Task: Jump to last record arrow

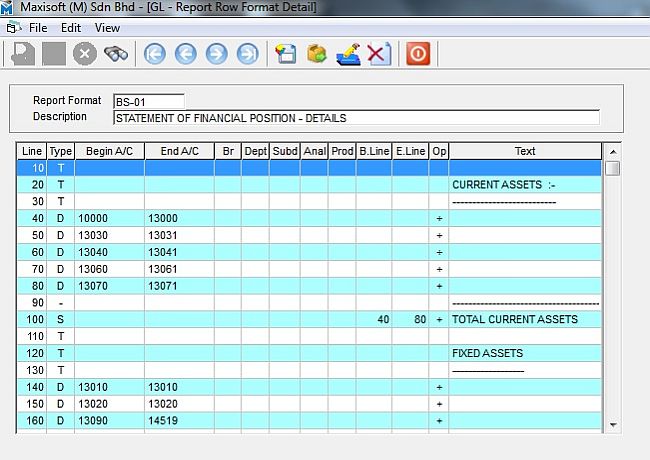Action: point(247,54)
